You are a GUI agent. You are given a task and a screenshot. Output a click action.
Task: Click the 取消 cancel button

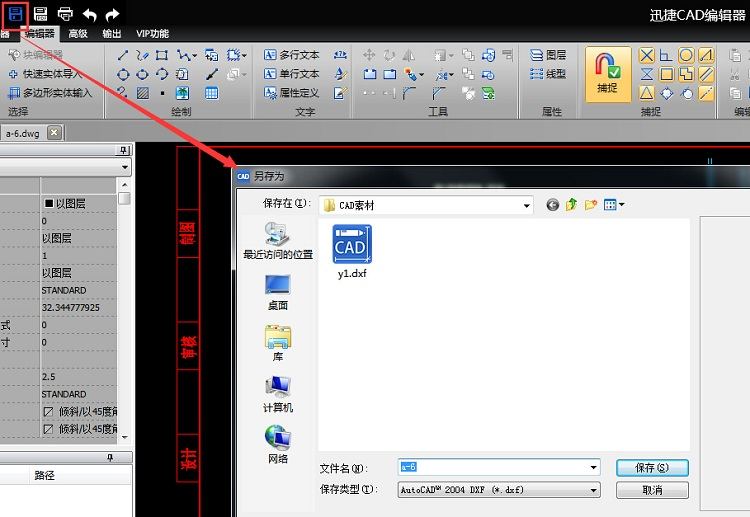[652, 490]
